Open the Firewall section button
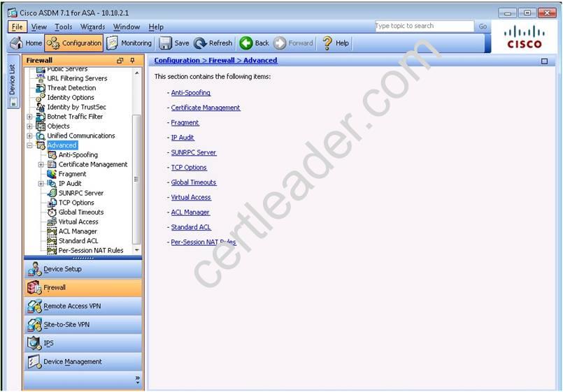563x392 pixels. tap(83, 288)
